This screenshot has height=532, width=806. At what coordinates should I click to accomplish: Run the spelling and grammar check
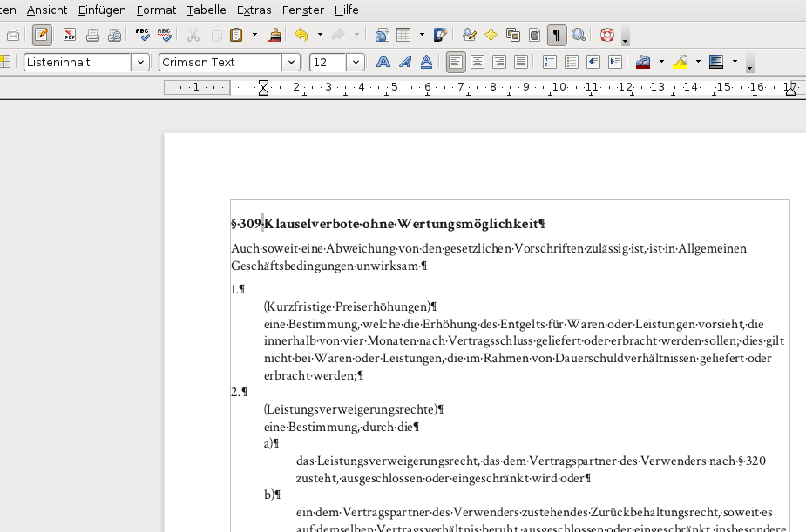(143, 35)
